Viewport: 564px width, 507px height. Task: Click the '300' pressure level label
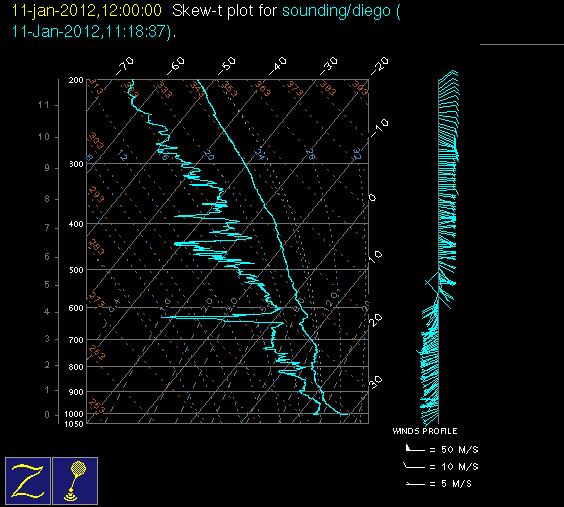point(76,164)
